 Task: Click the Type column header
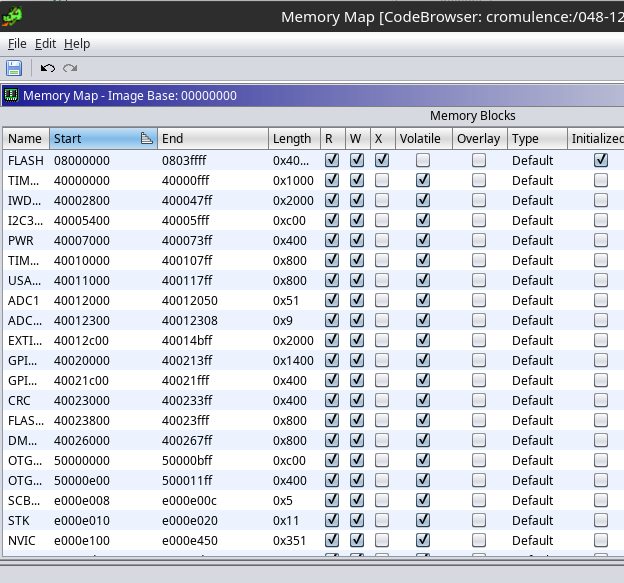click(x=537, y=138)
